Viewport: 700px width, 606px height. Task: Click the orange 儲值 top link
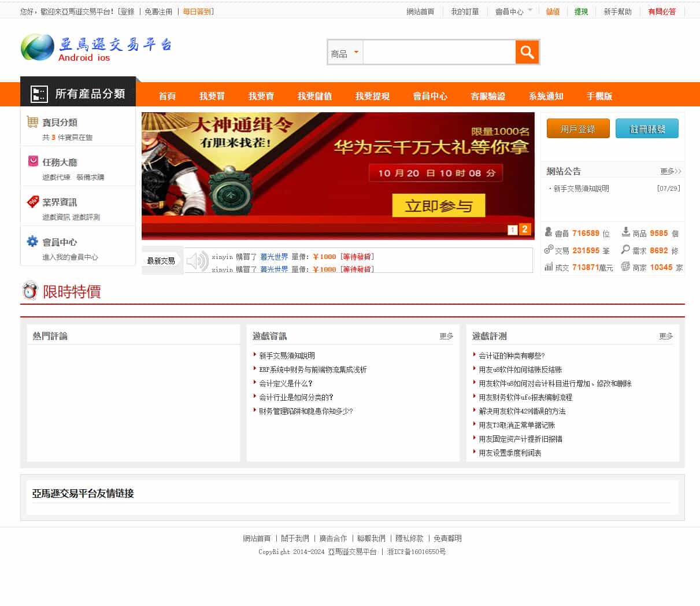[x=553, y=12]
